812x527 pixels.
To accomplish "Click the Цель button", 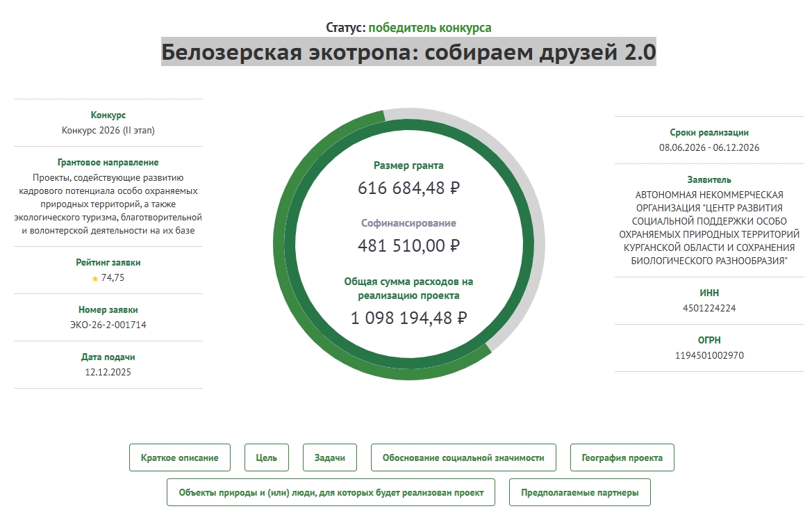I will coord(267,457).
